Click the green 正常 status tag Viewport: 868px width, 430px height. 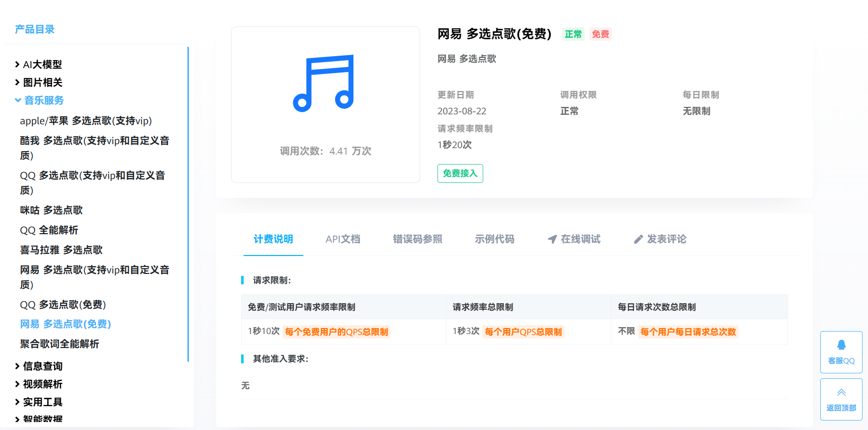click(x=573, y=34)
